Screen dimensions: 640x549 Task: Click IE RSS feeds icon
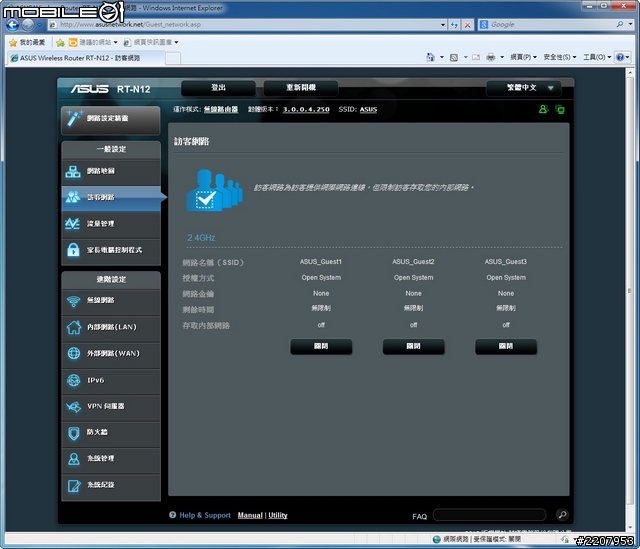pos(454,57)
